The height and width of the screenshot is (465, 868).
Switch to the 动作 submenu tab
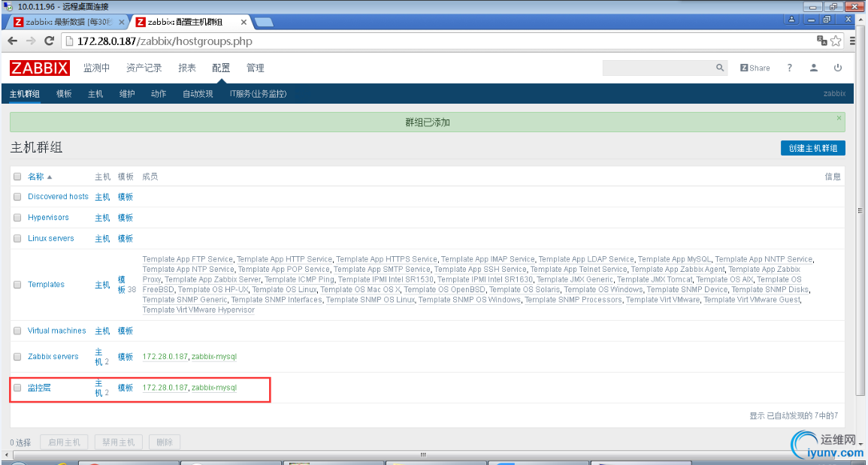pyautogui.click(x=159, y=94)
